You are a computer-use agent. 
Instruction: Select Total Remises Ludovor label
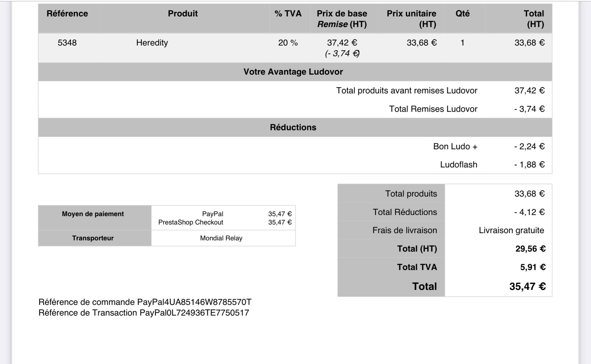point(433,109)
